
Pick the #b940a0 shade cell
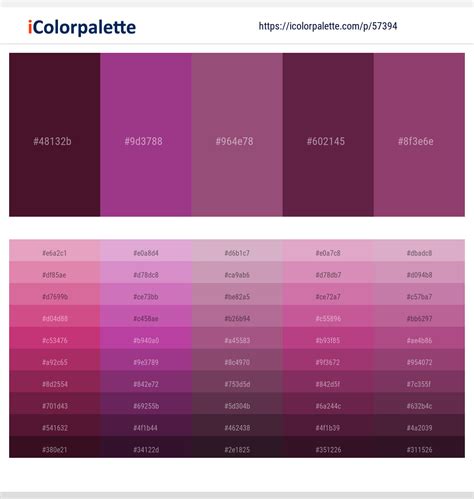click(x=146, y=338)
